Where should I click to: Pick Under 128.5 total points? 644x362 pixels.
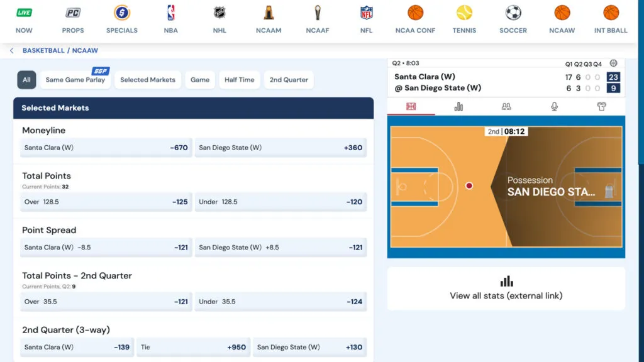point(280,202)
